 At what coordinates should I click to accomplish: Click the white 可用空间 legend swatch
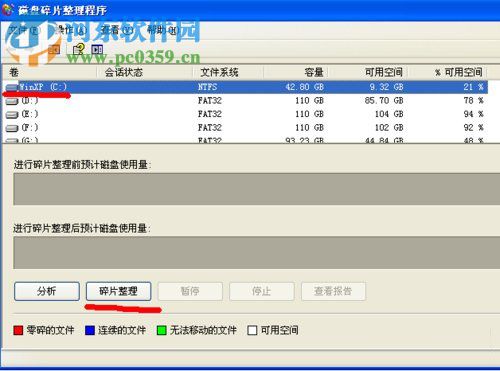click(x=252, y=330)
